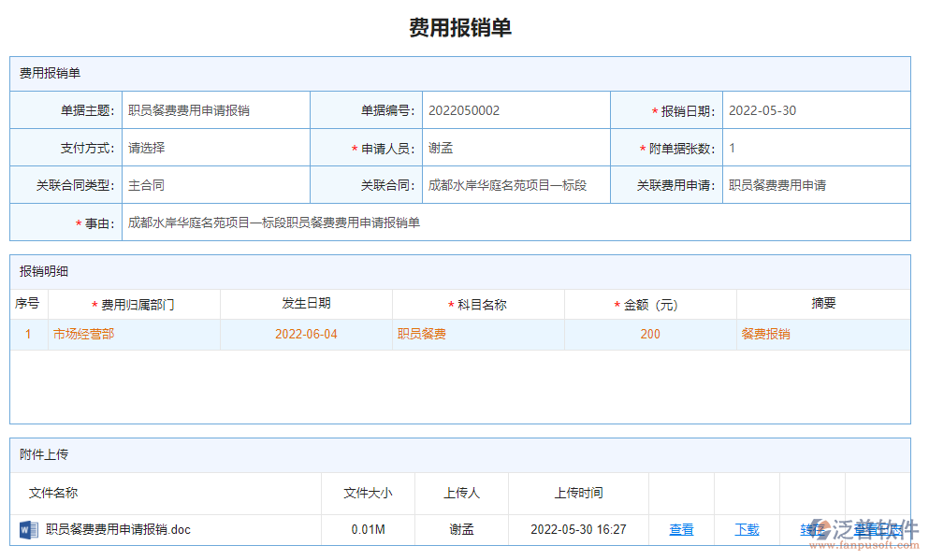
Task: Click the 查看日志 link
Action: click(x=872, y=529)
